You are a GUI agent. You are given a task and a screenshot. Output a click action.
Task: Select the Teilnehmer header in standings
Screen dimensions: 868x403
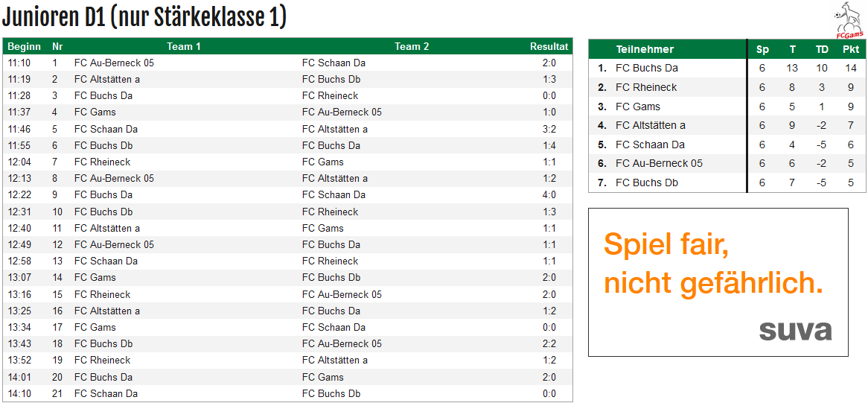click(x=645, y=49)
